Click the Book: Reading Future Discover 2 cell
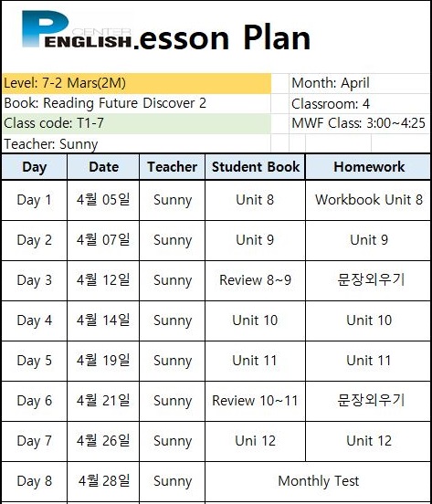432x504 pixels. point(136,103)
